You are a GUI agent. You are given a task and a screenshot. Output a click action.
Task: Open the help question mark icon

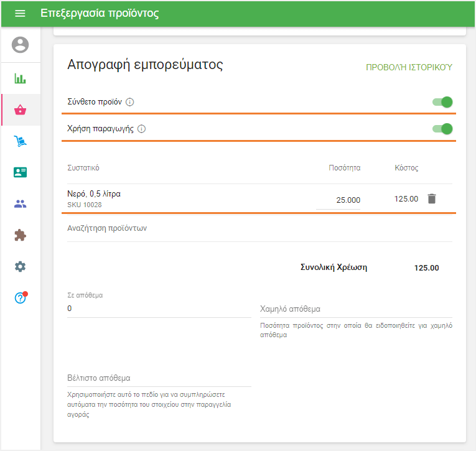21,298
